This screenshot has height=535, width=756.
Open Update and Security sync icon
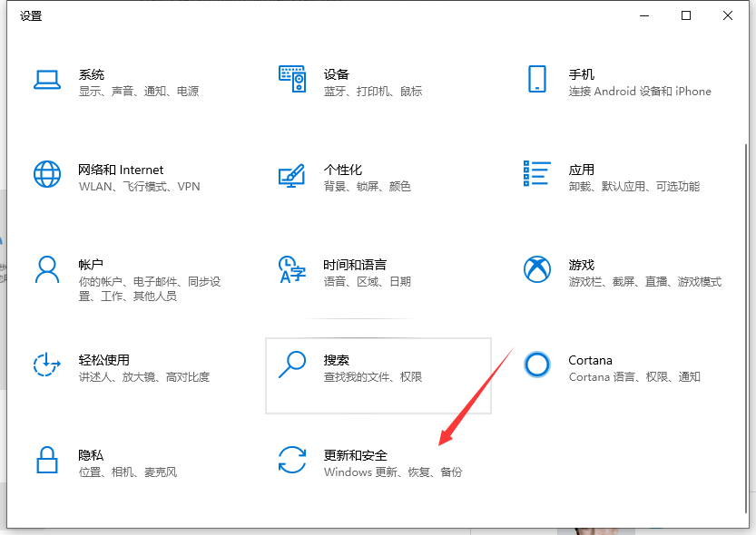point(292,460)
